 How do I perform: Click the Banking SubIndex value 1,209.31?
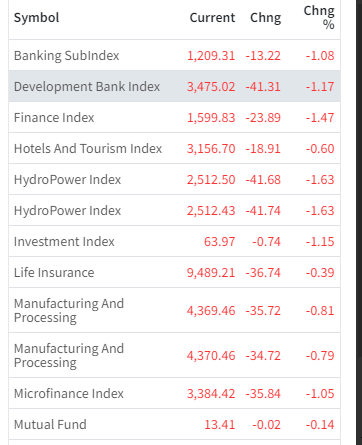click(x=211, y=56)
